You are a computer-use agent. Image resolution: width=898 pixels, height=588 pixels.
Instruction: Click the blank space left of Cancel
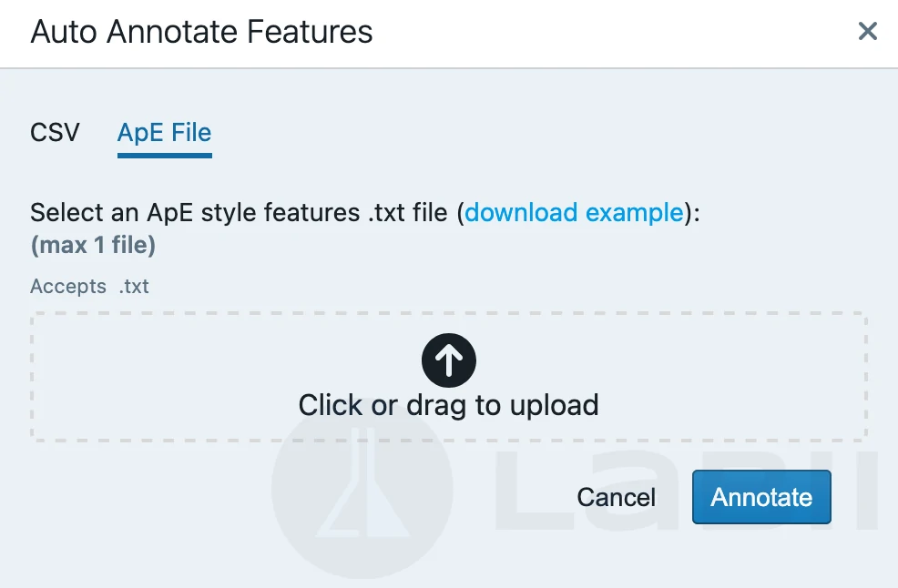tap(182, 497)
